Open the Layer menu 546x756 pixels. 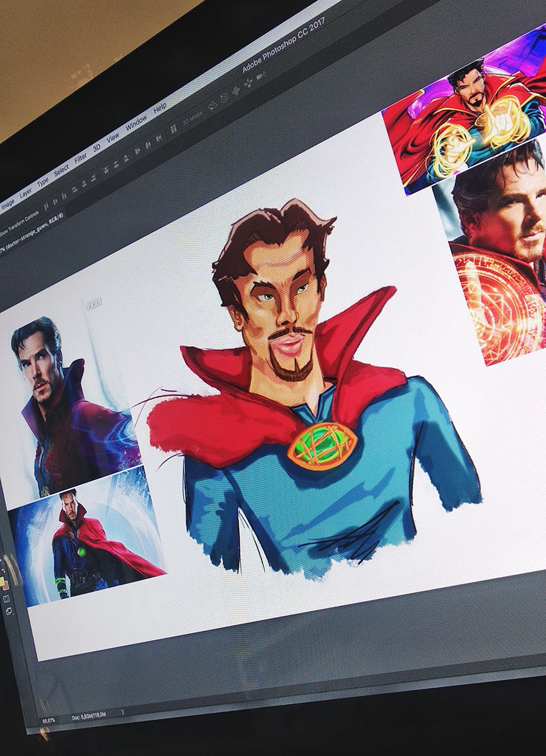coord(26,193)
